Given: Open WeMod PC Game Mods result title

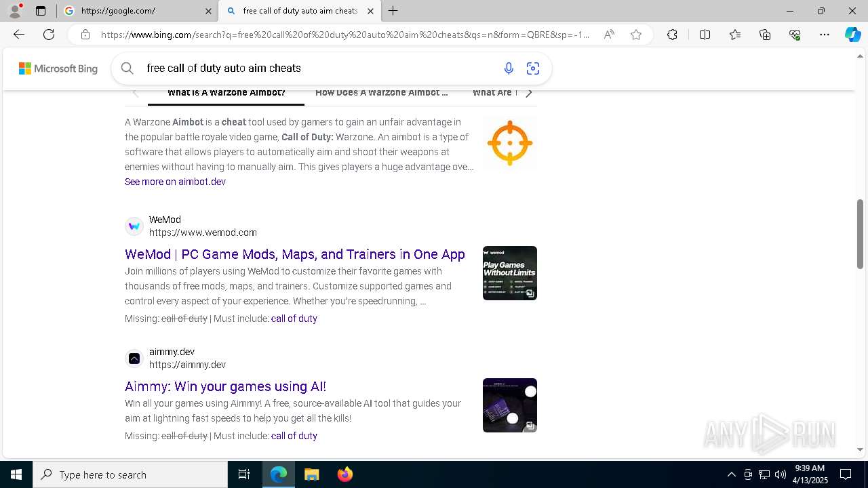Looking at the screenshot, I should click(x=295, y=254).
